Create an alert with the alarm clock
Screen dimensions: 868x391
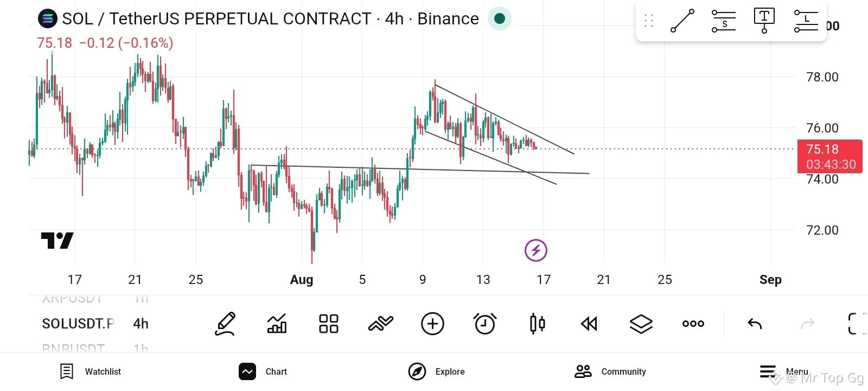point(484,324)
